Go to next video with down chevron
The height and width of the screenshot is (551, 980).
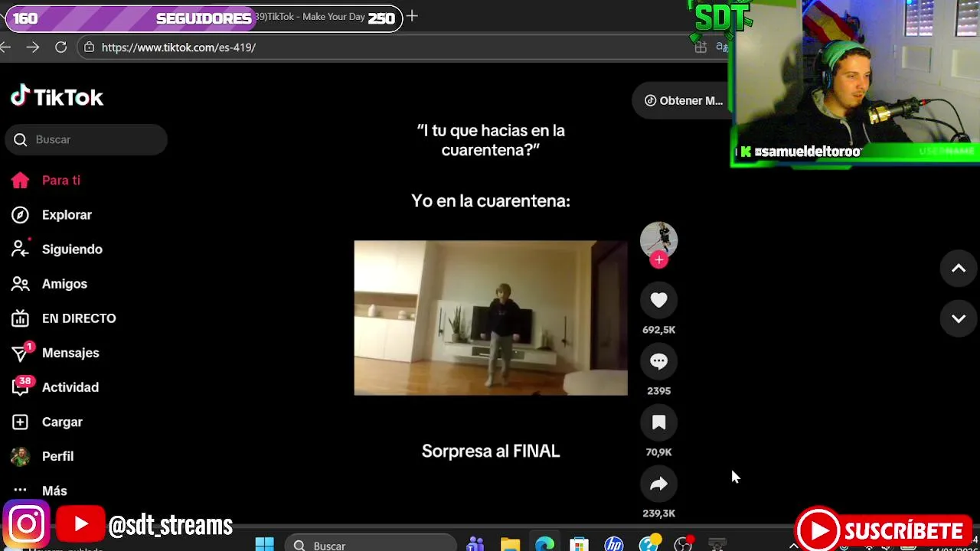959,318
